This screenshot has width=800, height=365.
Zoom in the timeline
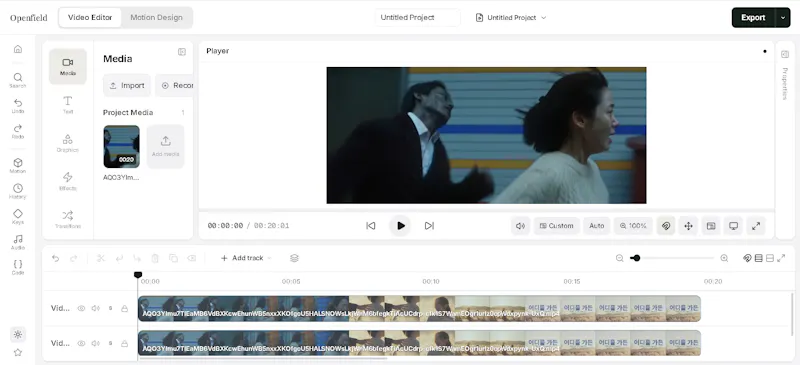(x=724, y=258)
